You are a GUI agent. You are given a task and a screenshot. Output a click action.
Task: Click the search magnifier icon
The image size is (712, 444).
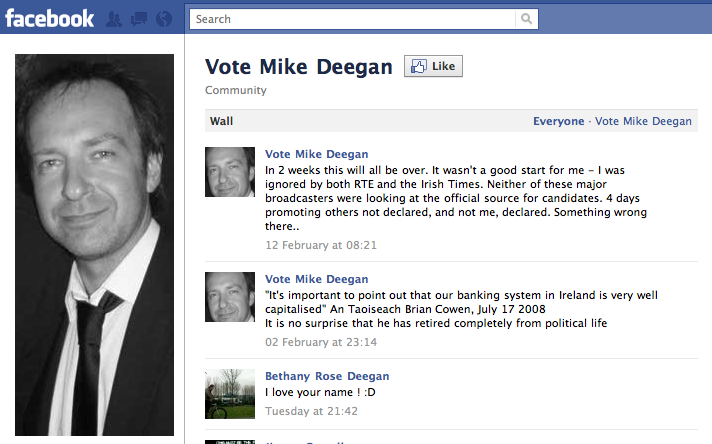pos(526,19)
